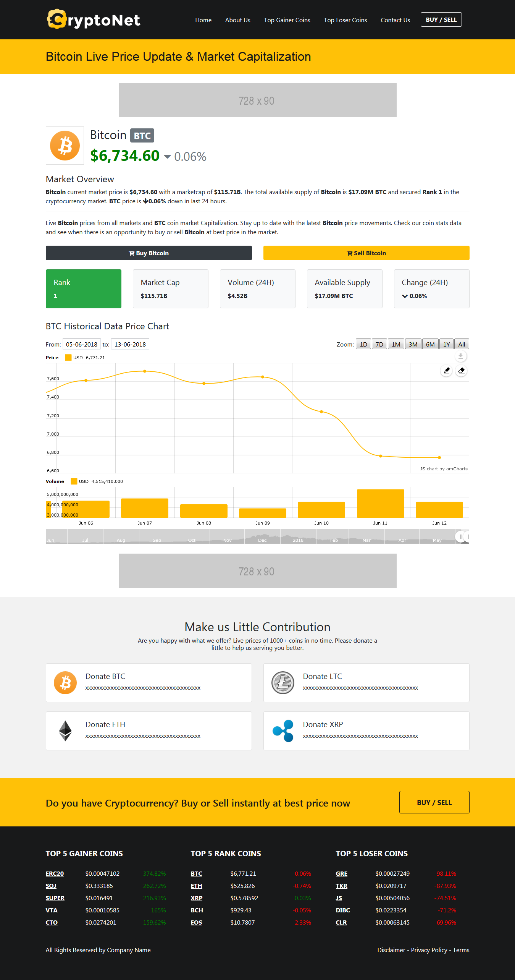
Task: Click the Donate LTC litecoin icon
Action: [283, 683]
